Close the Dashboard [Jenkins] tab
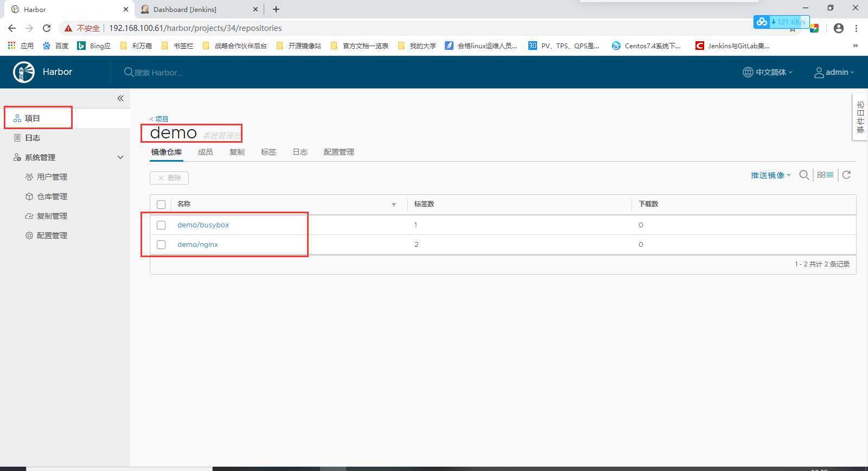 pyautogui.click(x=256, y=9)
